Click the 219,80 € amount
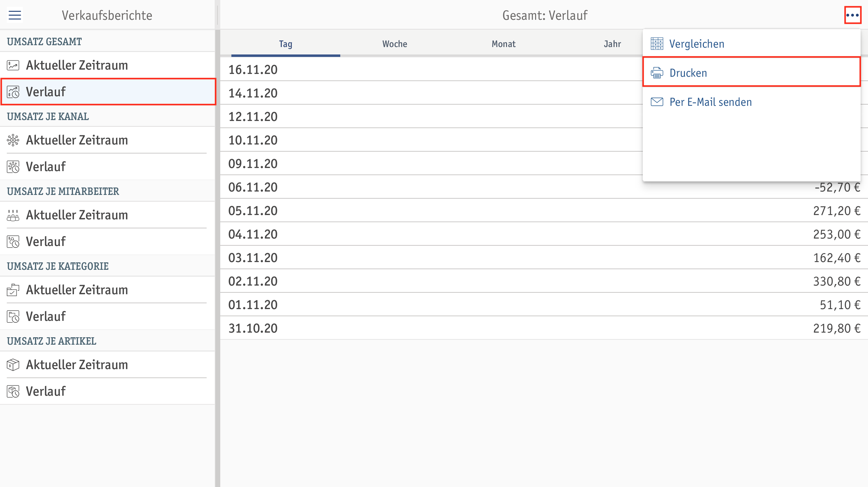The height and width of the screenshot is (487, 868). click(837, 328)
